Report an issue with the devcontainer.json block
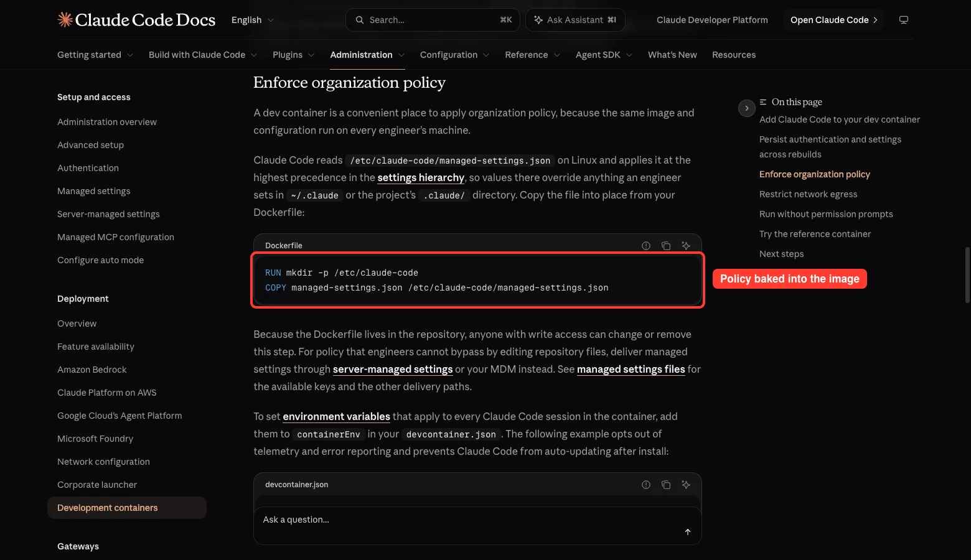The height and width of the screenshot is (560, 971). (646, 485)
